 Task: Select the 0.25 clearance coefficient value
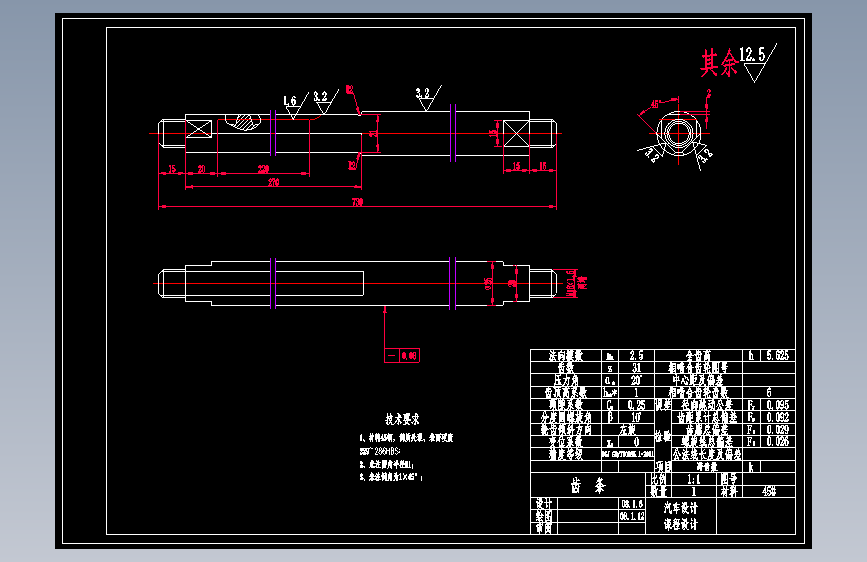click(x=636, y=405)
